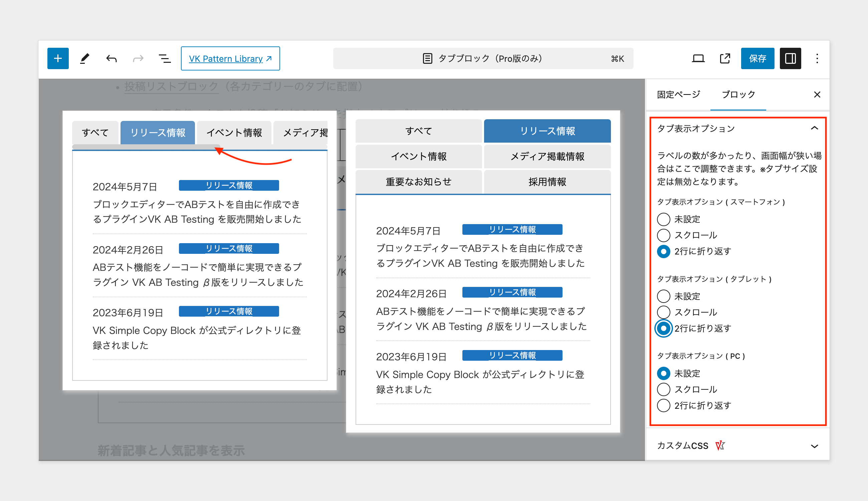Select the editing tools pencil icon
Image resolution: width=868 pixels, height=501 pixels.
85,58
